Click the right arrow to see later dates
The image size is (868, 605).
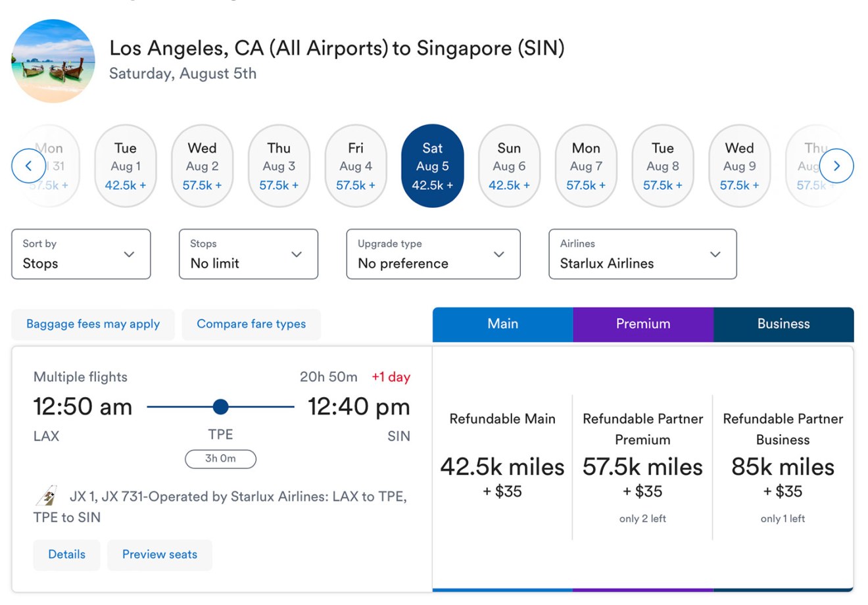[x=837, y=166]
